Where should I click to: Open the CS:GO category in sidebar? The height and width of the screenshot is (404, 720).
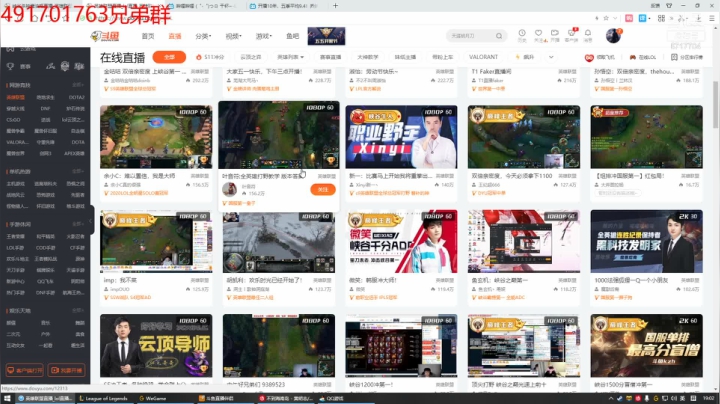point(13,120)
